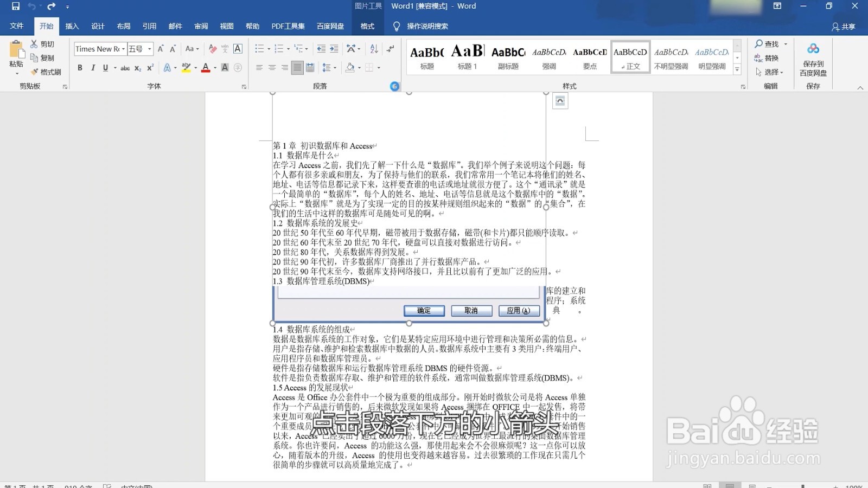868x488 pixels.
Task: Click the Cut (剪切) scissors button
Action: click(42, 44)
